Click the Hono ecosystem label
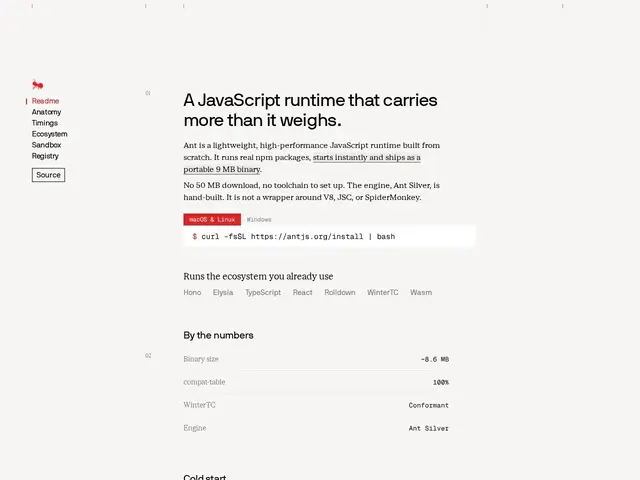 [192, 293]
